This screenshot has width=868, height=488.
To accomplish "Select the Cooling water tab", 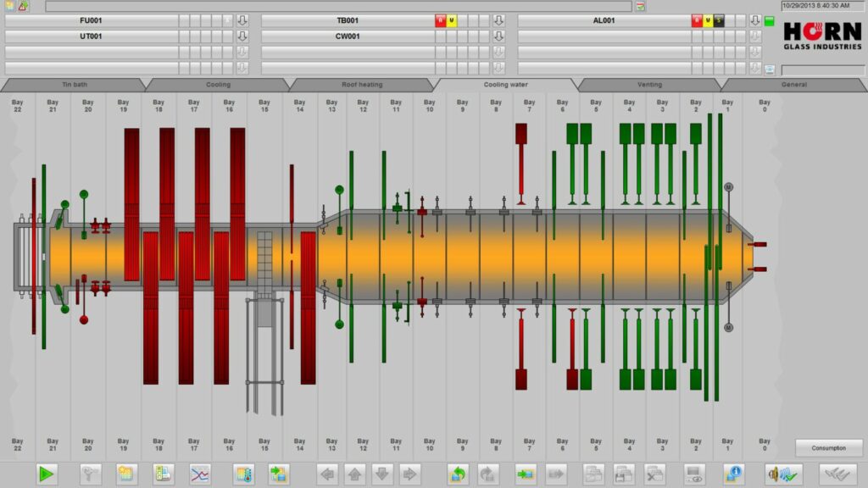I will pyautogui.click(x=505, y=85).
